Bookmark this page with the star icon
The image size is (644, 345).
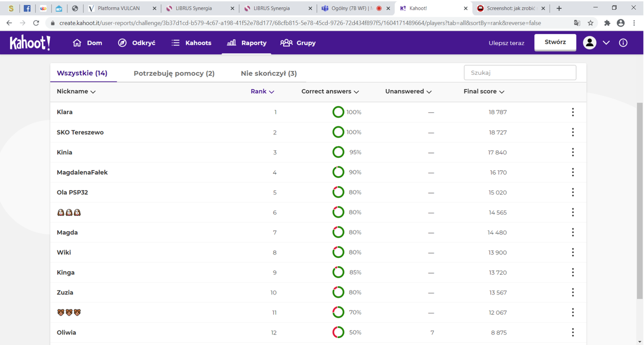click(x=590, y=23)
